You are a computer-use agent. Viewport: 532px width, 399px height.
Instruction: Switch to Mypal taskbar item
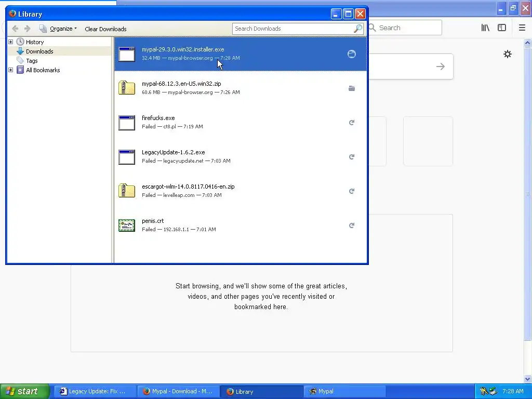(x=345, y=391)
